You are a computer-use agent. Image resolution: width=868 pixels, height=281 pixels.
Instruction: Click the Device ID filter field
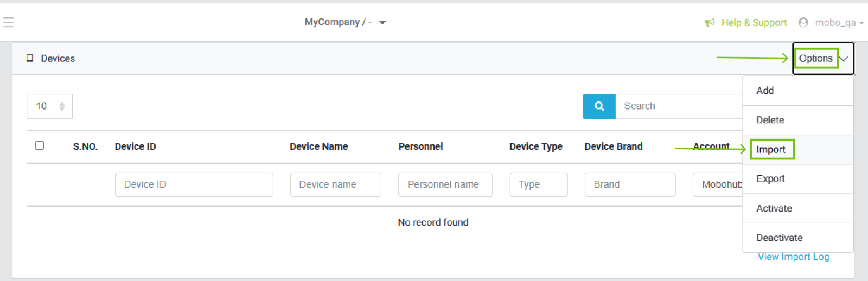[194, 184]
